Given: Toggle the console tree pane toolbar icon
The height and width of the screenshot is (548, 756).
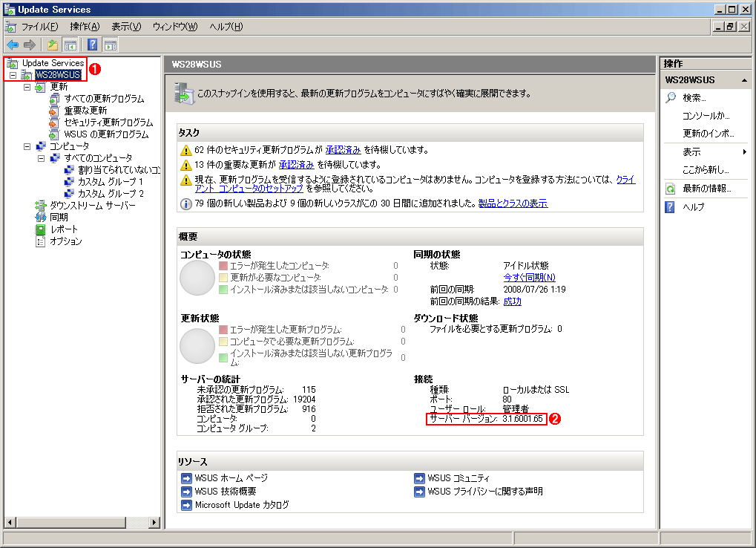Looking at the screenshot, I should coord(70,45).
